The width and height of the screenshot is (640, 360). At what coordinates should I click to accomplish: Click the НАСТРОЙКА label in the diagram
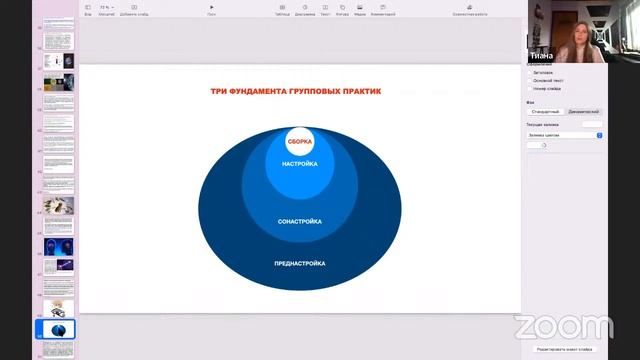(x=300, y=164)
